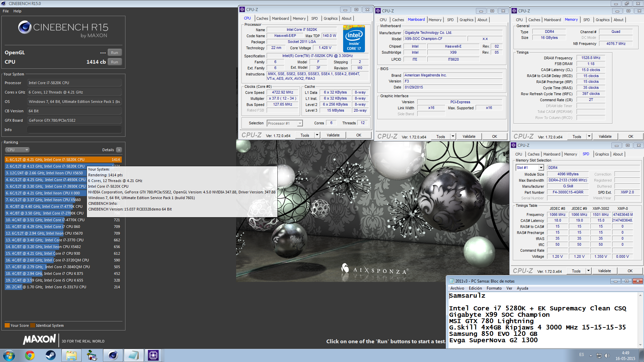Switch to Cinebench via its taskbar icon
Screen dimensions: 644x362
(x=113, y=355)
